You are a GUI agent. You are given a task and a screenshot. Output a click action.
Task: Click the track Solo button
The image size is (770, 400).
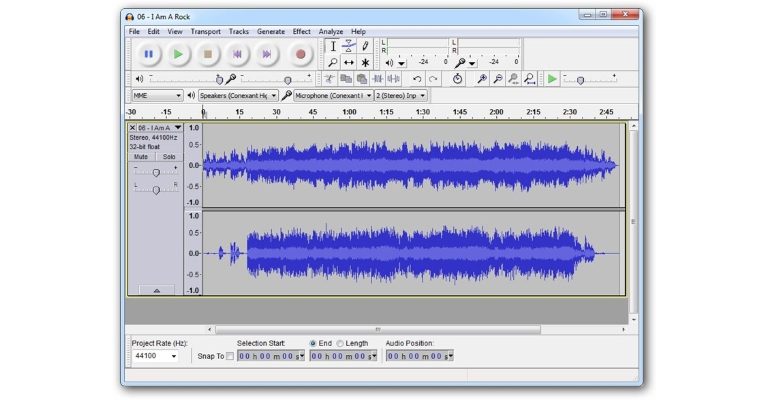(x=168, y=157)
